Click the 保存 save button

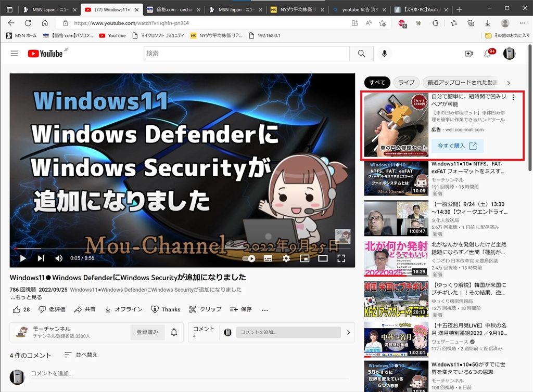tap(240, 309)
